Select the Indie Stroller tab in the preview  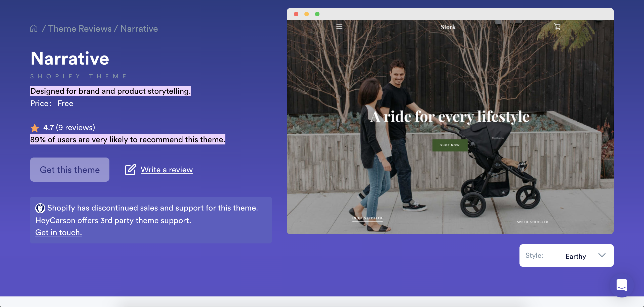(x=367, y=218)
